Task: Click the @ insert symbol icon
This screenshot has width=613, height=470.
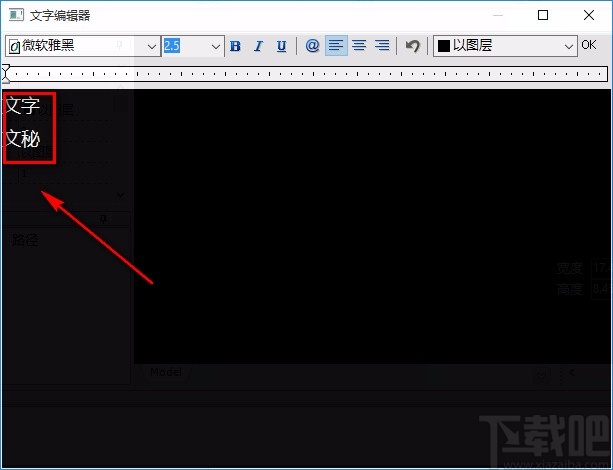Action: (312, 46)
